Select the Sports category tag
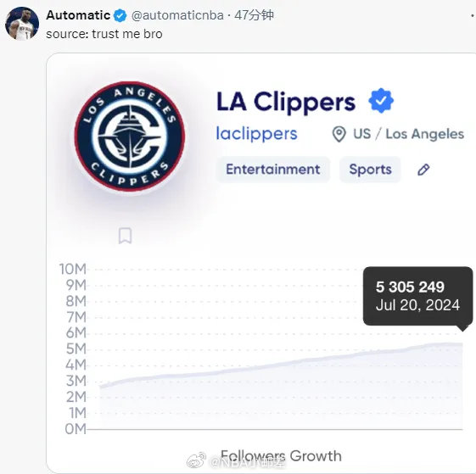The height and width of the screenshot is (474, 476). point(370,170)
